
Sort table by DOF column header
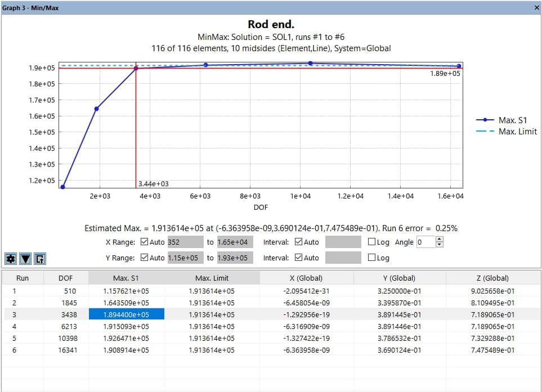pos(65,278)
